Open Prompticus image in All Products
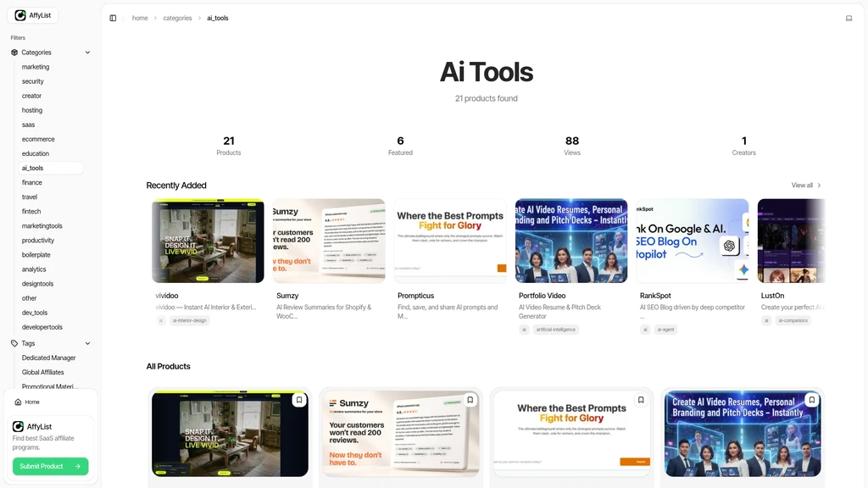Image resolution: width=868 pixels, height=488 pixels. tap(572, 434)
